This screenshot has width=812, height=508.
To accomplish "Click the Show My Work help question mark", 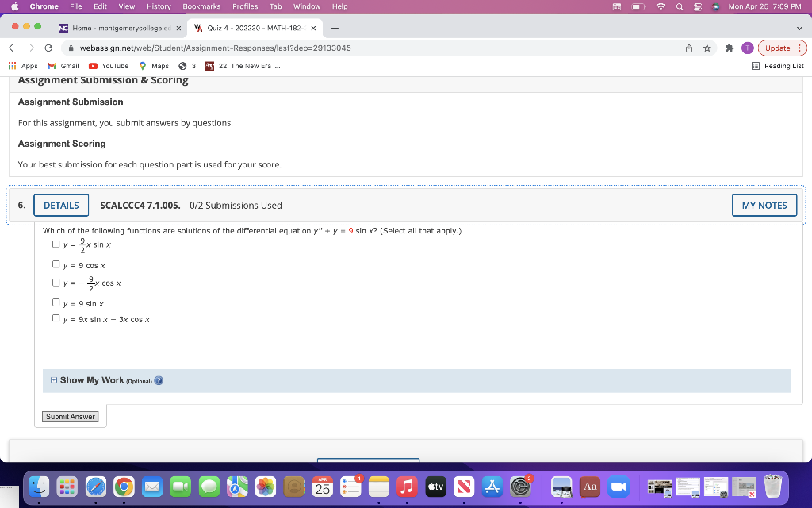I will pyautogui.click(x=158, y=380).
